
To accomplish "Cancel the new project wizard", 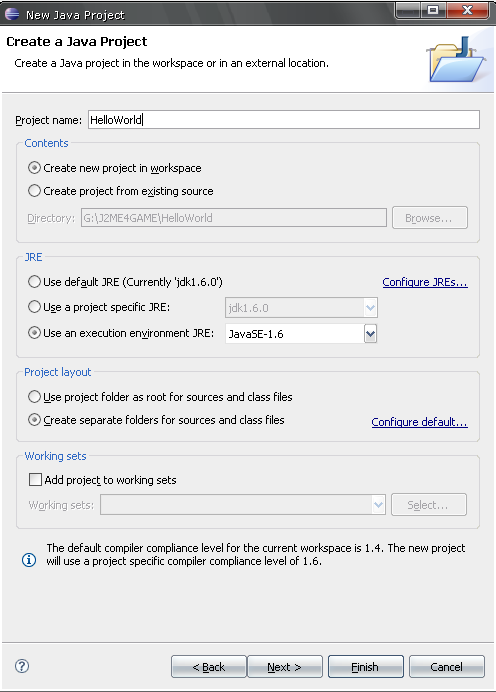I will point(447,666).
